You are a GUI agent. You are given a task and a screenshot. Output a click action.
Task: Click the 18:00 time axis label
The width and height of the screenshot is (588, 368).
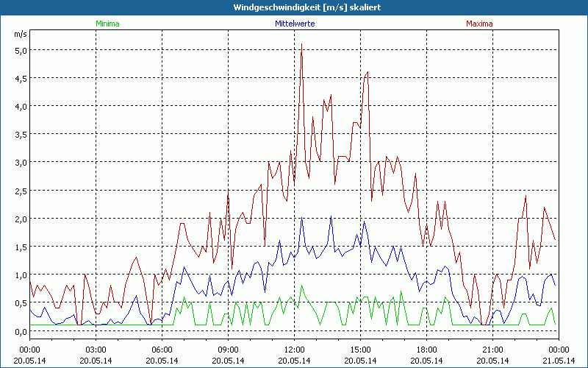[426, 350]
